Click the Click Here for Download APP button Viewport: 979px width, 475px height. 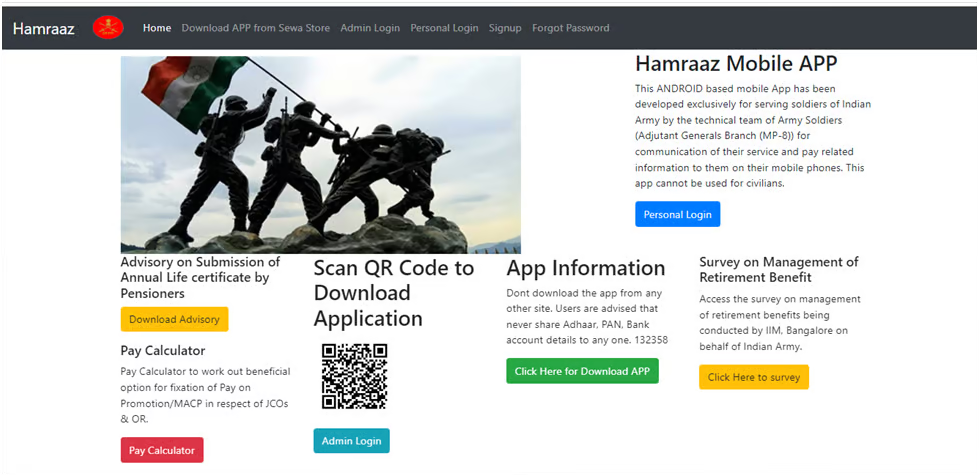[583, 371]
